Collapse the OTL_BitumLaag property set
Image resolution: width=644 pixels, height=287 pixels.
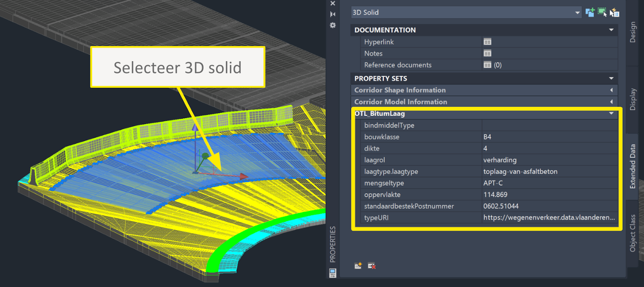[611, 114]
